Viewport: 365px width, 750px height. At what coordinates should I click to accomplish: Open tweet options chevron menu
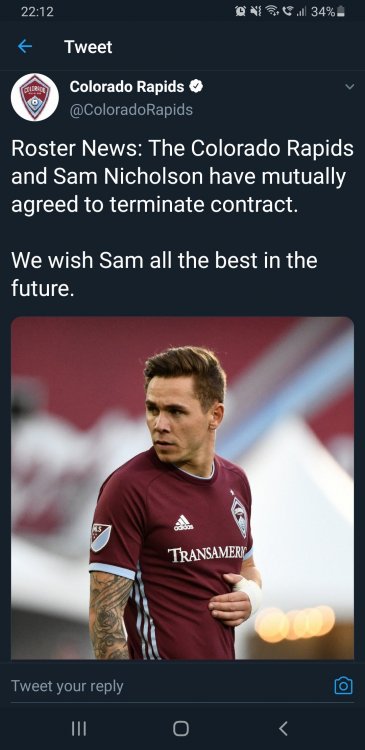click(x=350, y=87)
